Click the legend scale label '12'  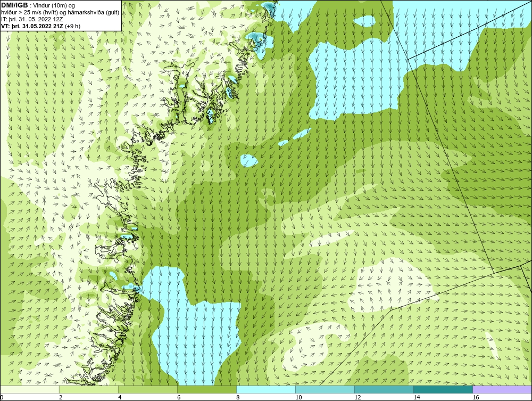pyautogui.click(x=358, y=397)
